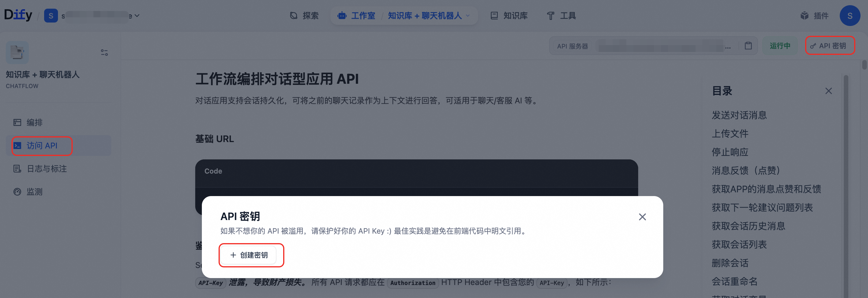This screenshot has height=298, width=868.
Task: Click the 工作流编排对话型应用 API heading
Action: 277,79
